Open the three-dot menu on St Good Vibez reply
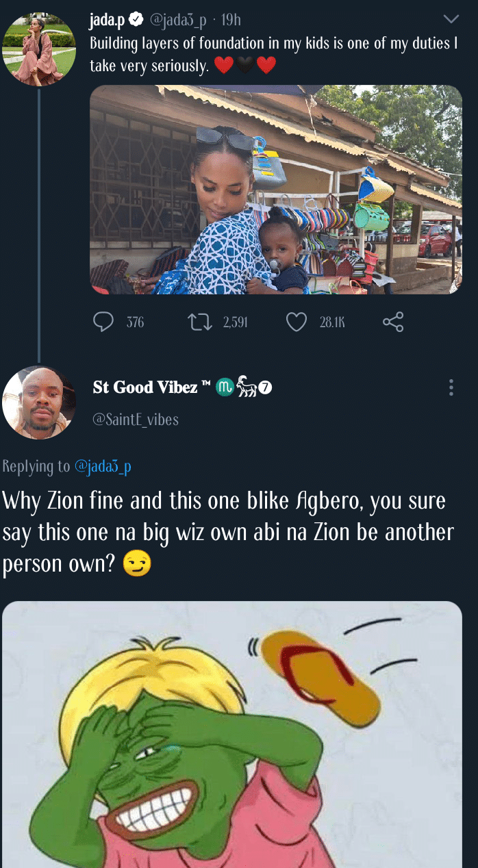The width and height of the screenshot is (478, 868). pos(451,387)
